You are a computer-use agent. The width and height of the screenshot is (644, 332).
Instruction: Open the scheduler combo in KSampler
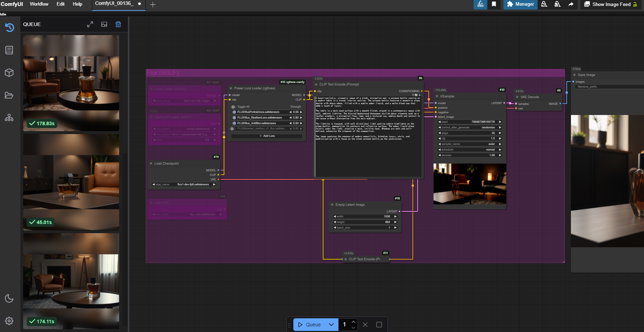point(470,150)
